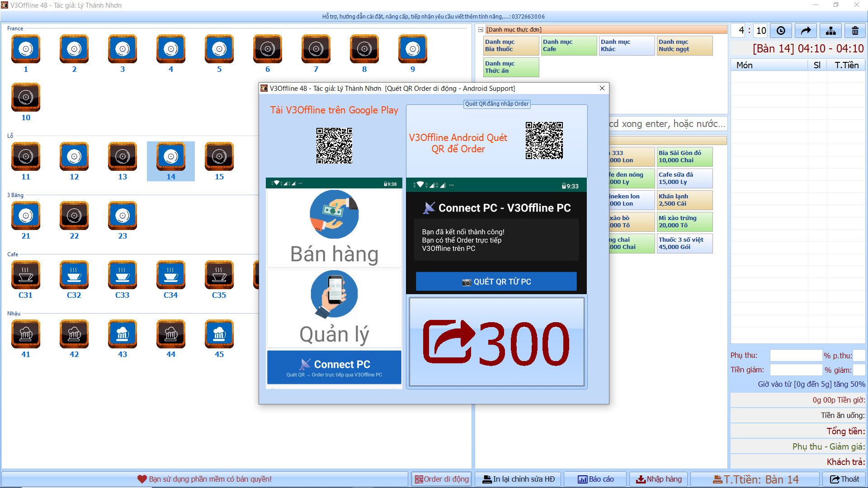
Task: Click the Tiền giảm input field
Action: (x=796, y=370)
